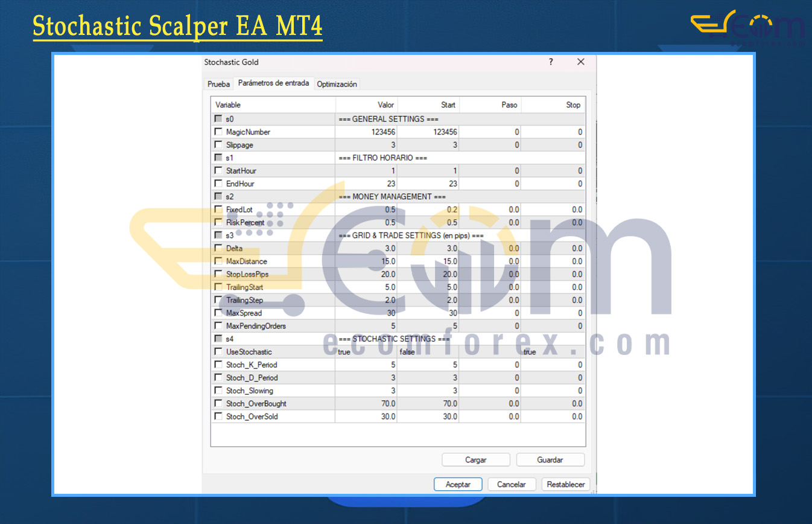Click the help question mark icon
The image size is (812, 524).
click(x=551, y=62)
